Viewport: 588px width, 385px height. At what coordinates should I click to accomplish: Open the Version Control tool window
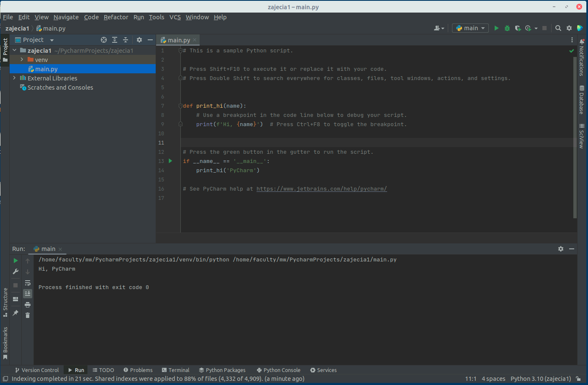37,370
